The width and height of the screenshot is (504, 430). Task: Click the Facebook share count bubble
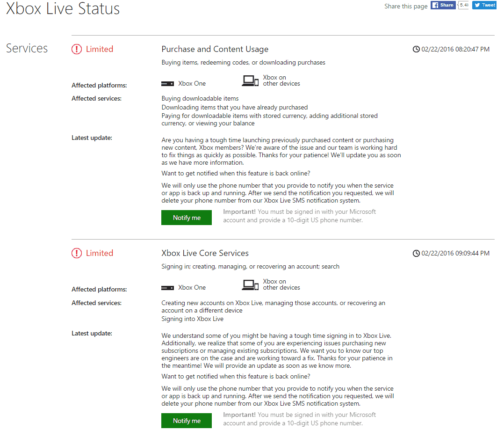(x=463, y=5)
